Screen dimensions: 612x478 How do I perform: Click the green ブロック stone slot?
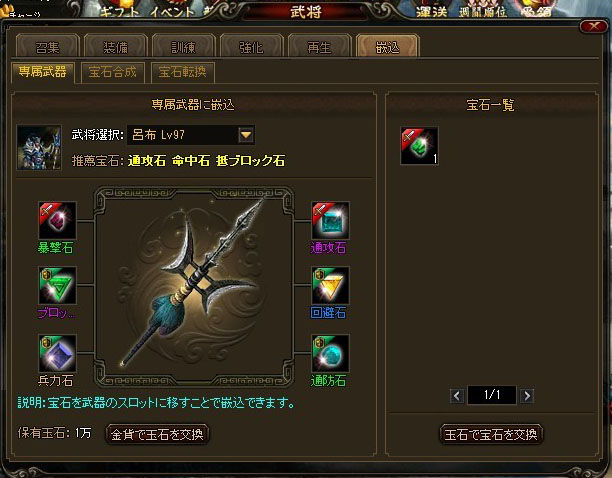57,286
